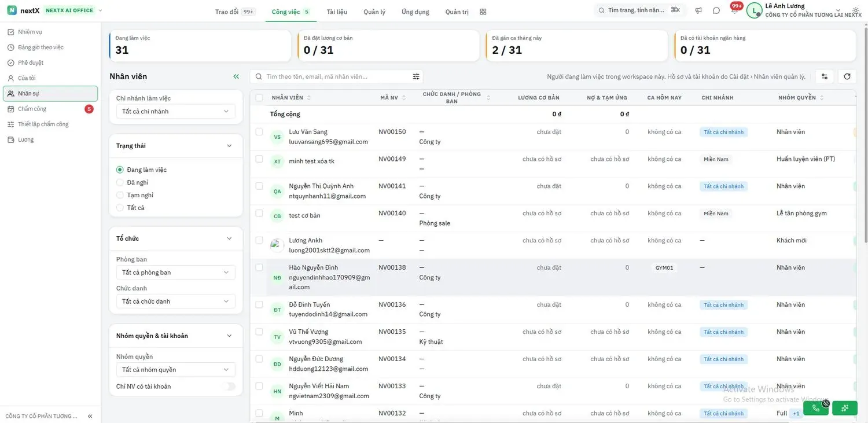868x423 pixels.
Task: Open advanced filter icon in search box
Action: coord(416,76)
